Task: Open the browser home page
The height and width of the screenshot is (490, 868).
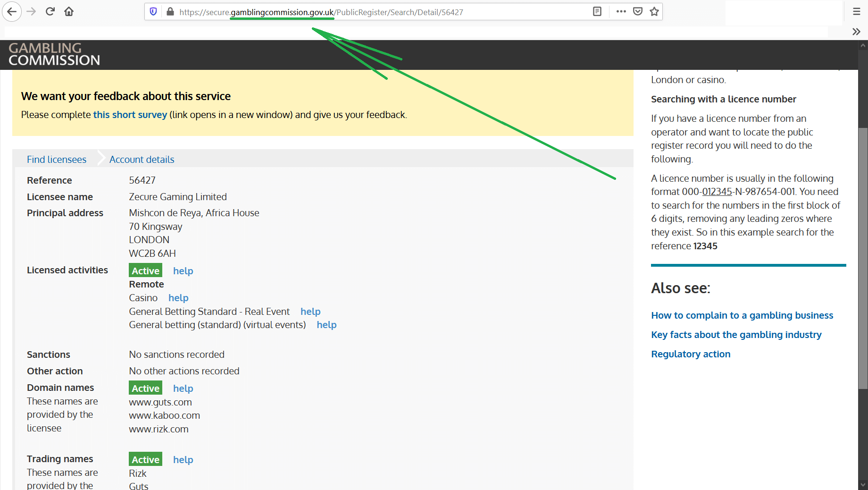Action: [x=69, y=12]
